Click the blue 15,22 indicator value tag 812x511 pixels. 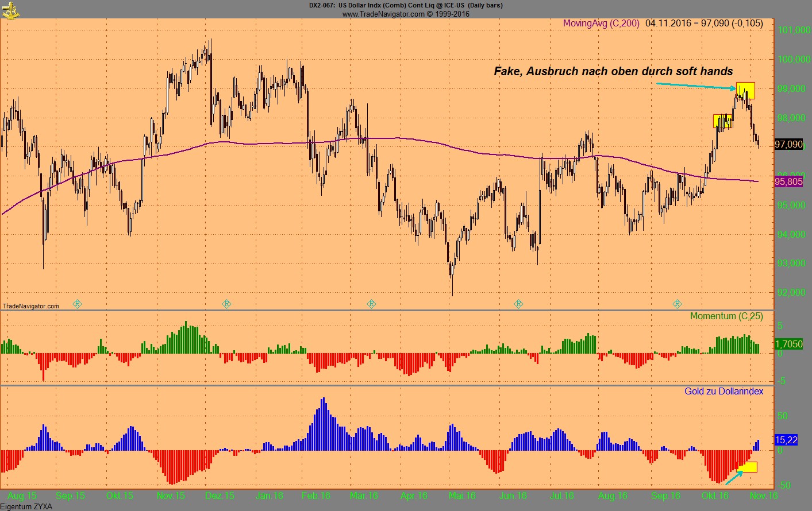click(786, 440)
